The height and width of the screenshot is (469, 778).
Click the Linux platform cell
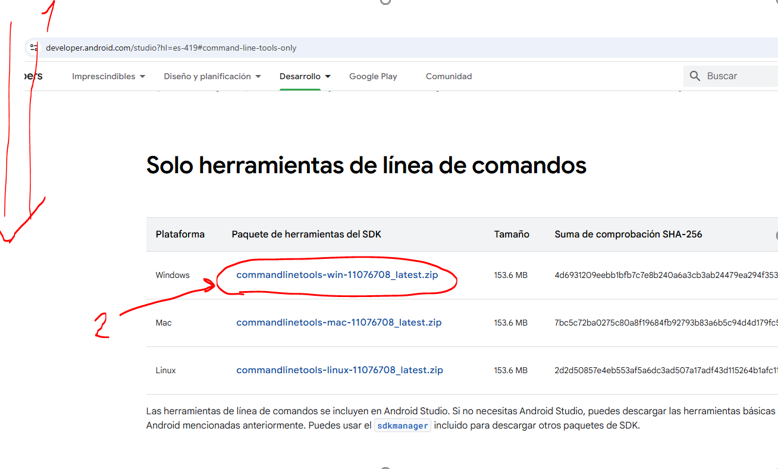(166, 370)
